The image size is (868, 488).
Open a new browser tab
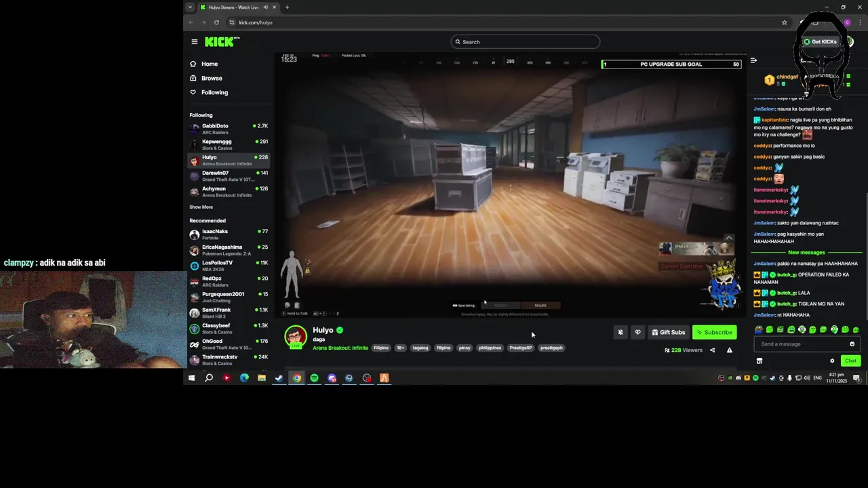coord(287,7)
